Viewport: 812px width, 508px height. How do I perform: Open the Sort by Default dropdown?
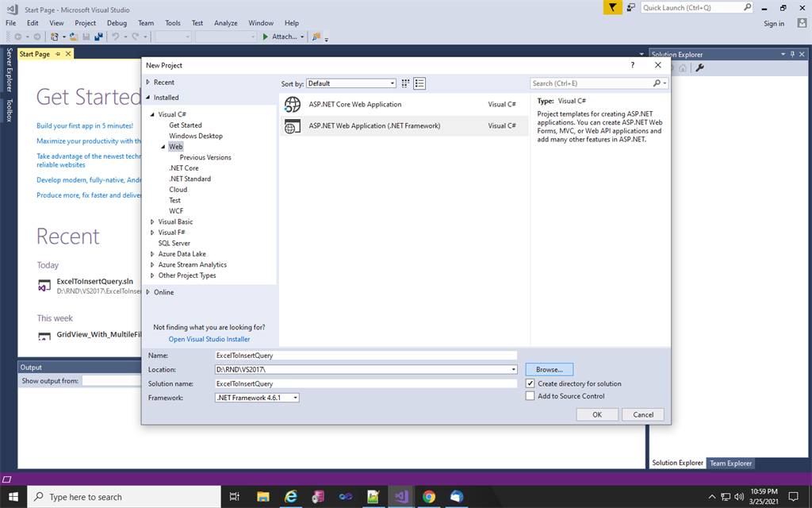point(351,83)
